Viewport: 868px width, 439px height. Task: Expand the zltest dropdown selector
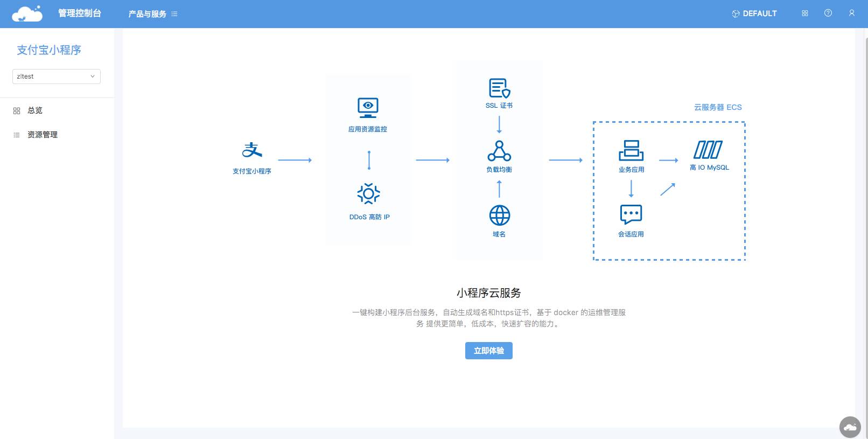(x=57, y=76)
